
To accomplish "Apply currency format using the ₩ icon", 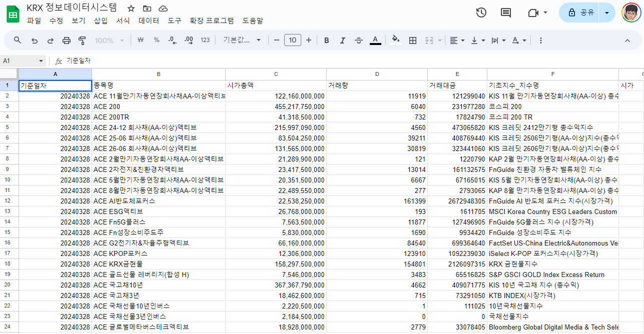I will [141, 40].
